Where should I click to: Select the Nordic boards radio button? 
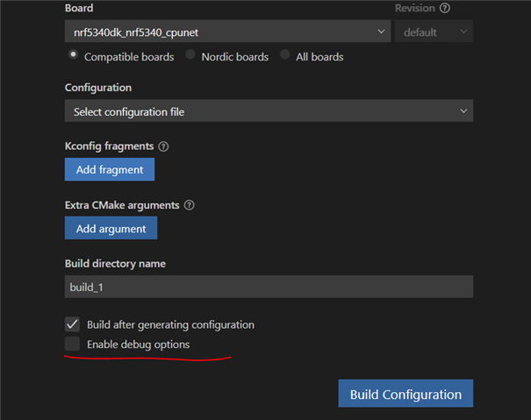click(x=190, y=54)
